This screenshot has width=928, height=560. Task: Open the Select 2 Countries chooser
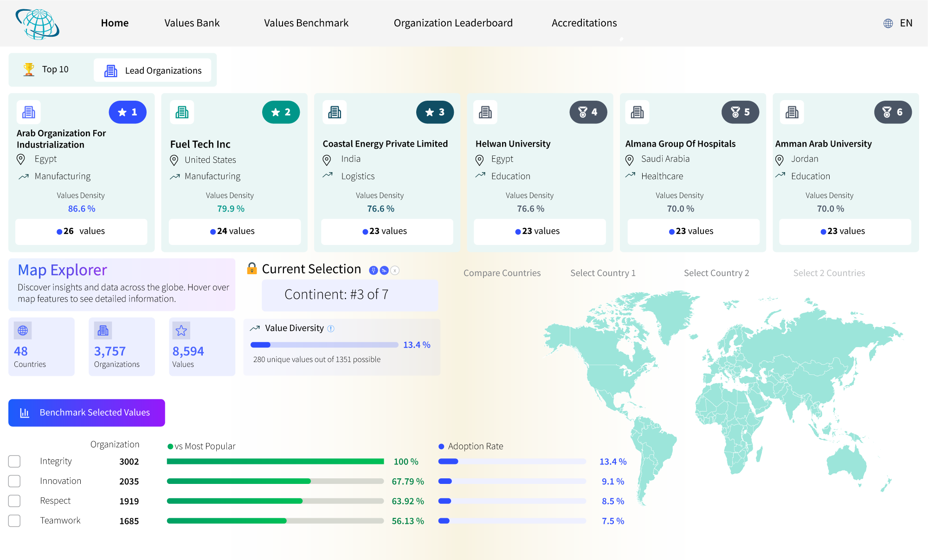829,273
